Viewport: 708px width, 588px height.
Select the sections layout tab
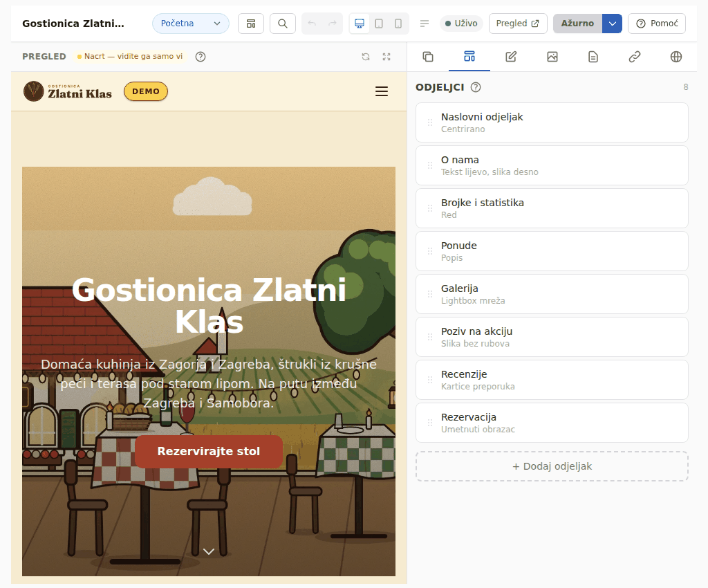469,57
